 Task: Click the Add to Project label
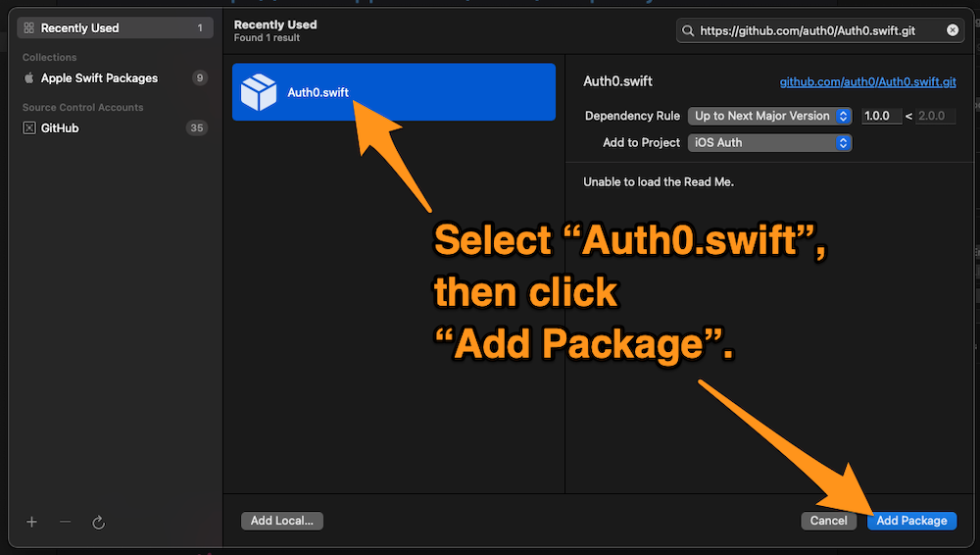(x=641, y=142)
